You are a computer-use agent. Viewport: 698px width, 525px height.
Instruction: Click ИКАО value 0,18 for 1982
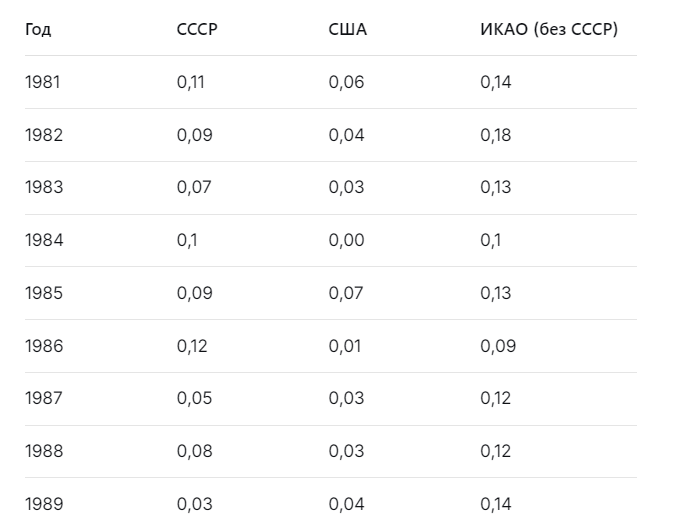click(x=495, y=135)
